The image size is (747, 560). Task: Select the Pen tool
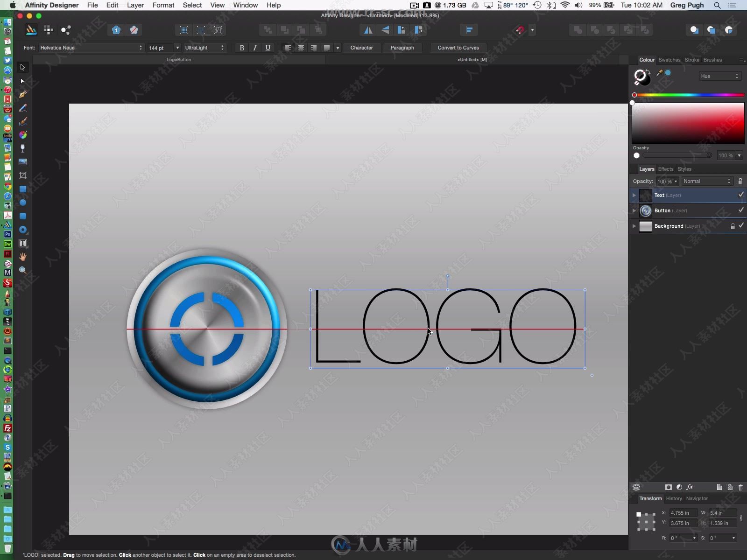22,95
